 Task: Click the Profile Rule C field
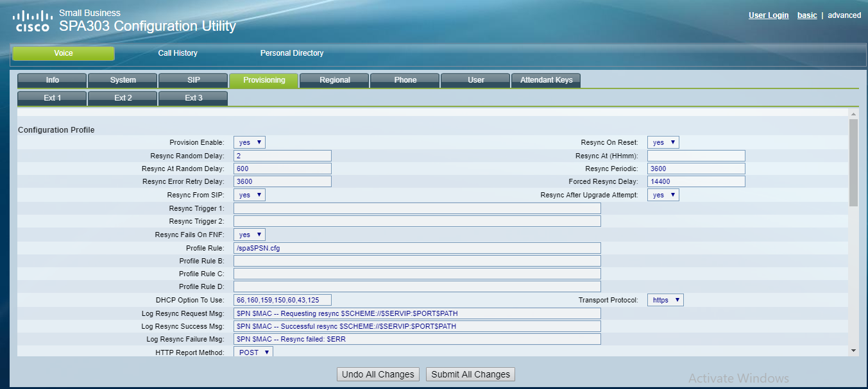417,274
